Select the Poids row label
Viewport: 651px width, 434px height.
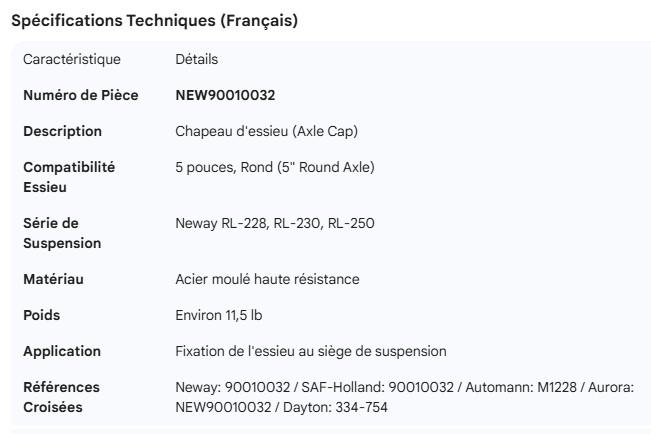pyautogui.click(x=42, y=315)
